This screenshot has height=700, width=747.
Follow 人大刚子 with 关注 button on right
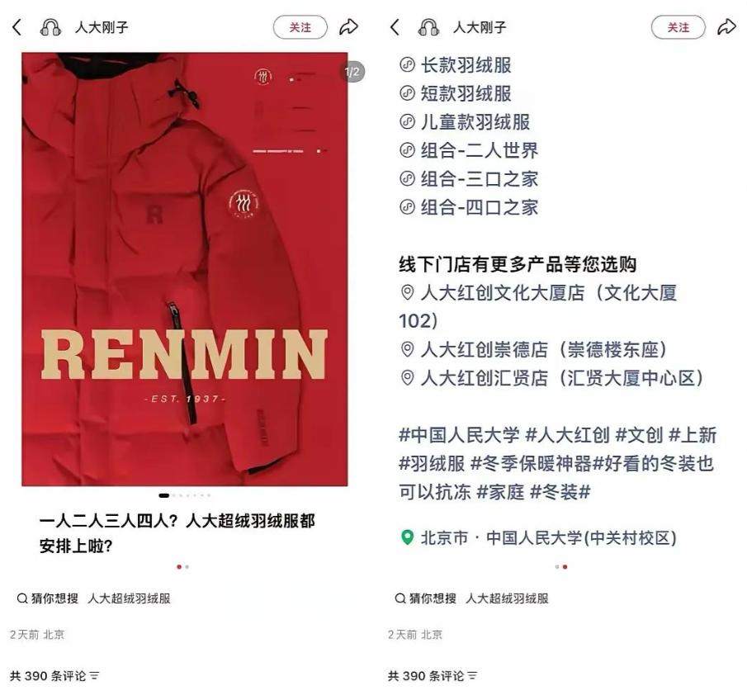click(678, 27)
